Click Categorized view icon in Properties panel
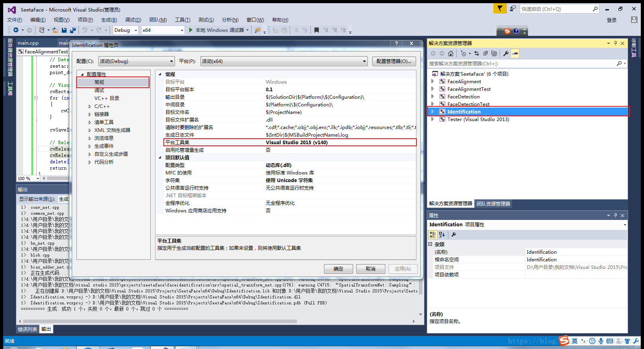 point(433,235)
